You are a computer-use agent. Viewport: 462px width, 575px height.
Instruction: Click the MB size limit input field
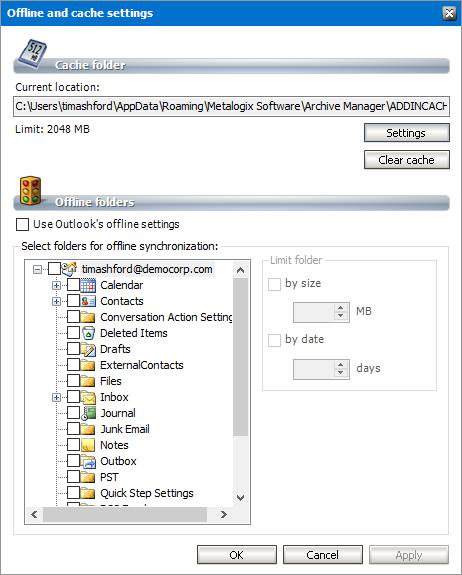tap(314, 312)
